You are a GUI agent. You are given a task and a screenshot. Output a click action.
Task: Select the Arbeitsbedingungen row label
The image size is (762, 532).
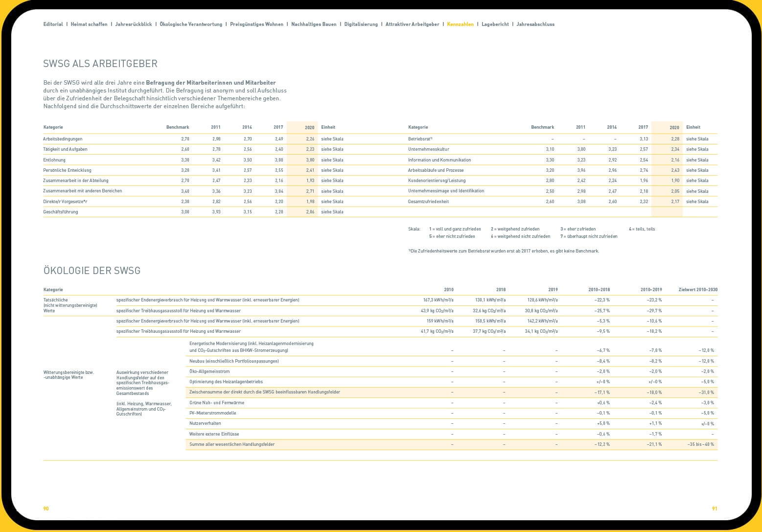tap(63, 139)
